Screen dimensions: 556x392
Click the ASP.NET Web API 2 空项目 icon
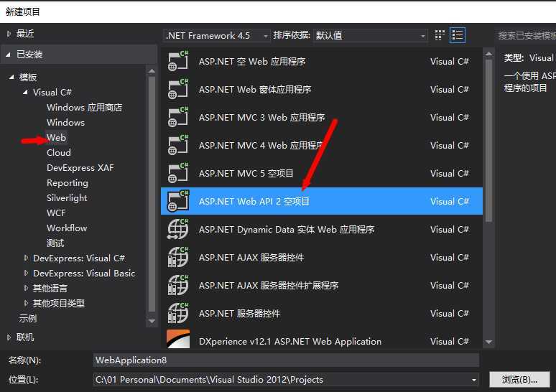(x=178, y=201)
